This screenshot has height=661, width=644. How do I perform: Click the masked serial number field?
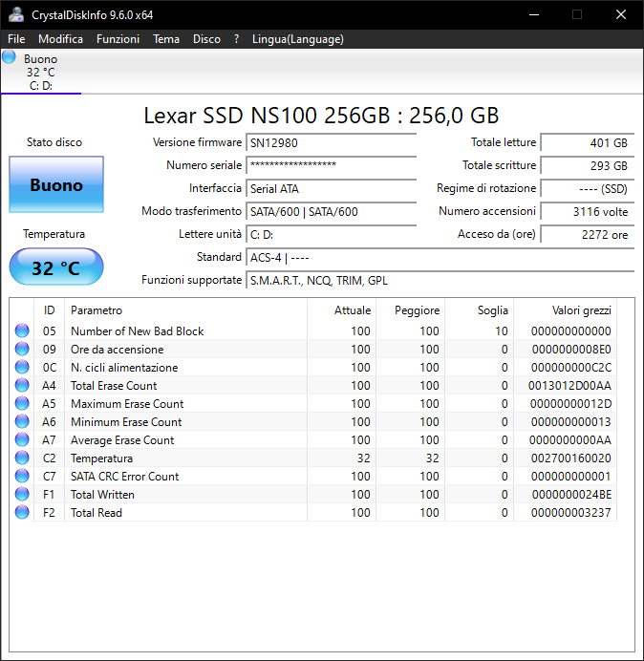tap(331, 165)
